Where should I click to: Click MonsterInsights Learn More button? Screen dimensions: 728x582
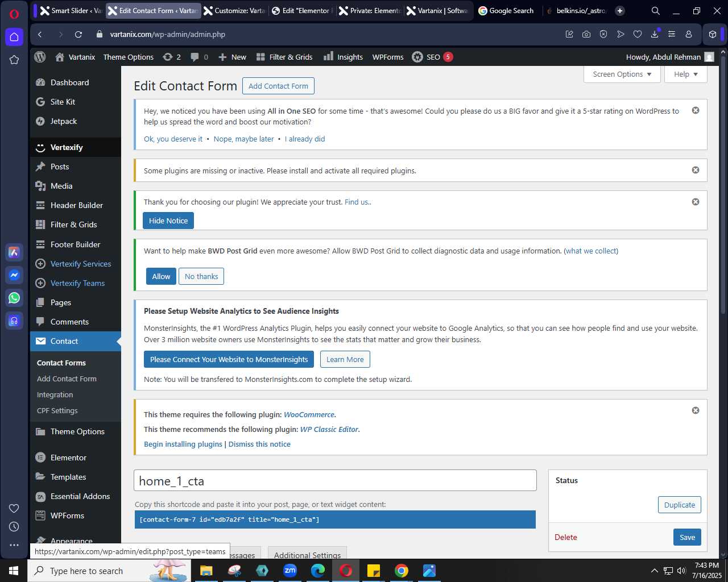[x=345, y=359]
